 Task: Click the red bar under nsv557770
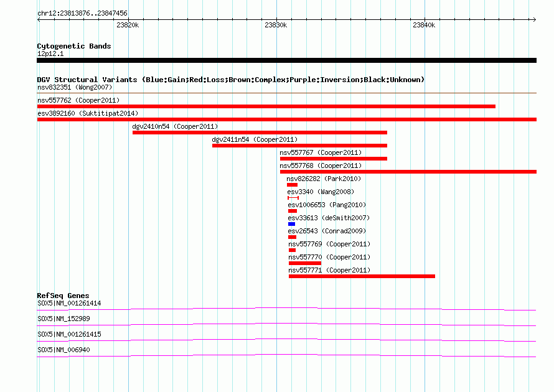(x=305, y=263)
